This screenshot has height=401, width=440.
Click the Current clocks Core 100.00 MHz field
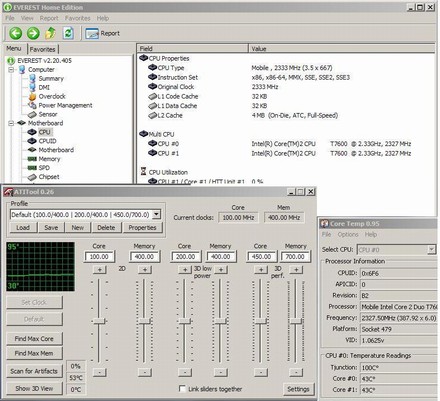tap(238, 218)
